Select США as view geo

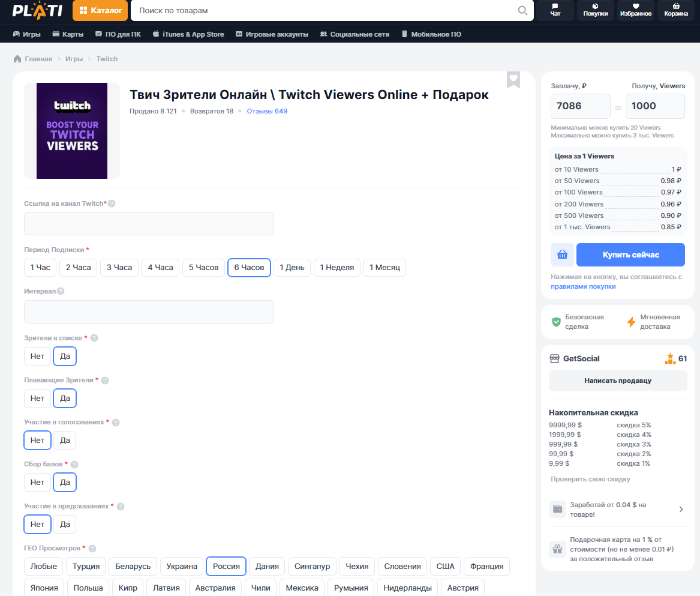click(x=445, y=567)
